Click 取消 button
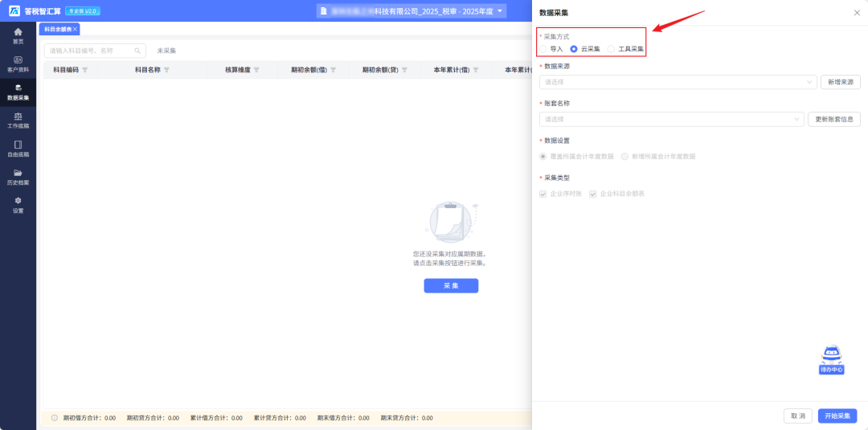Screen dimensions: 868x430 point(798,416)
